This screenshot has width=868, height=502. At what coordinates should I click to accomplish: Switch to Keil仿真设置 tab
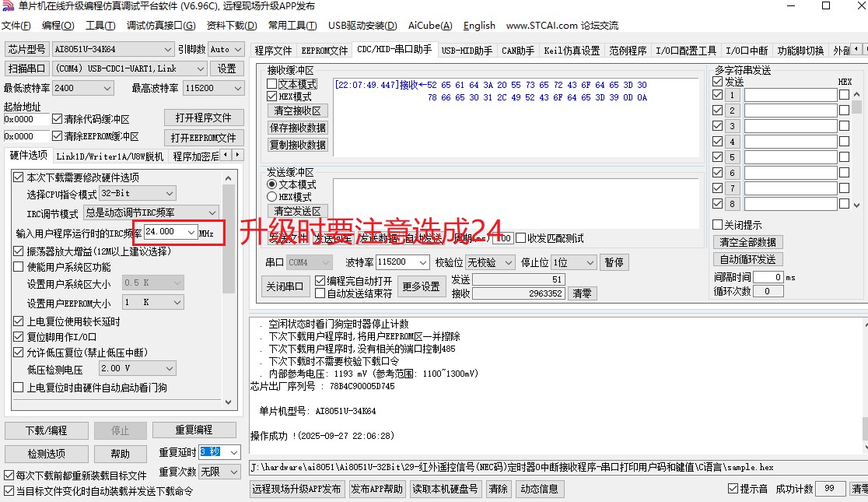572,51
